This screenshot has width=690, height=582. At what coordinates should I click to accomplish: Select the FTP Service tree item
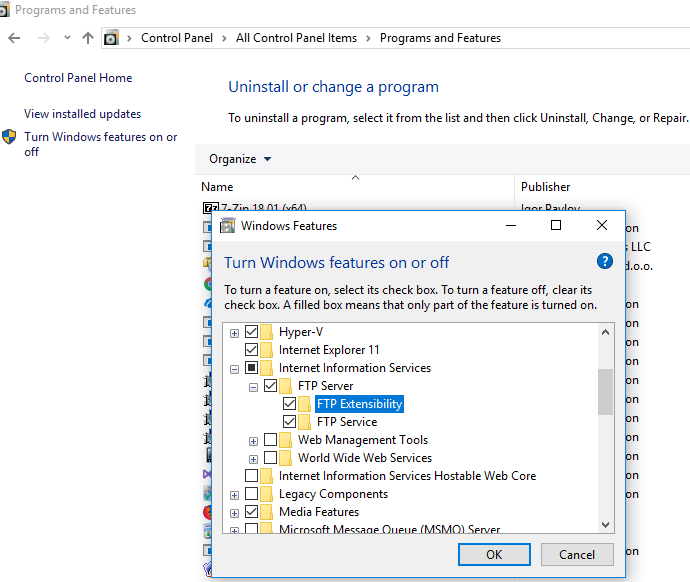(347, 422)
